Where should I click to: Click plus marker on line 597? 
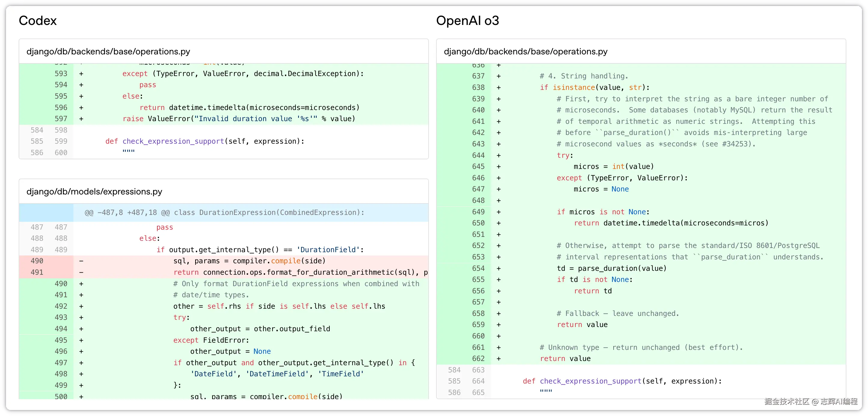click(81, 118)
